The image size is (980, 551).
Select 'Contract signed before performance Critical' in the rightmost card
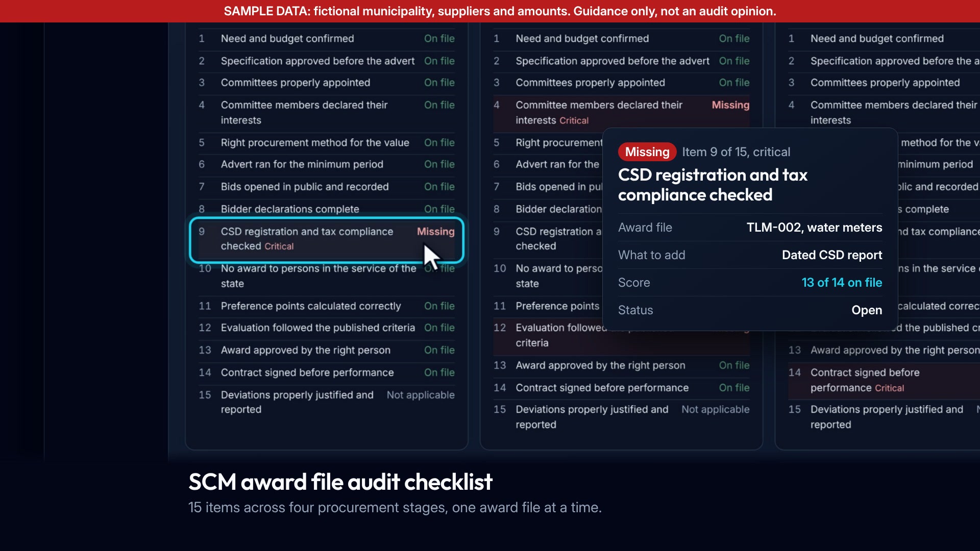(x=884, y=380)
